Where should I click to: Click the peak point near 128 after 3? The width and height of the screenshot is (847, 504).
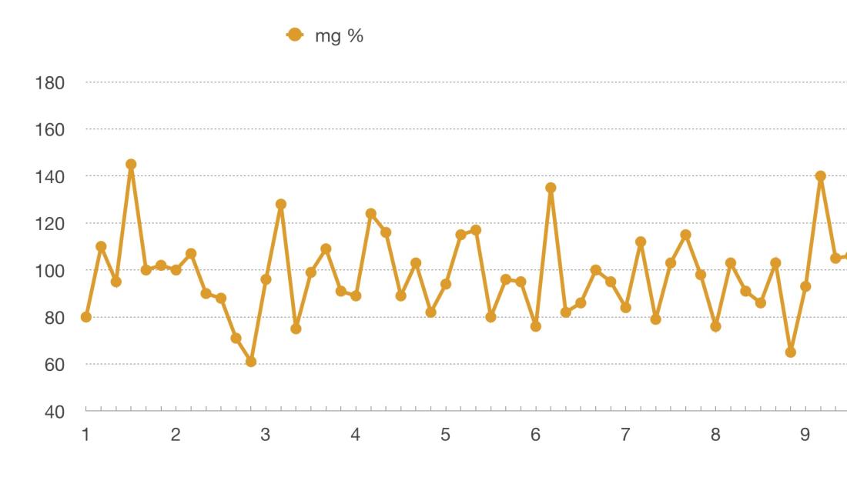point(281,204)
